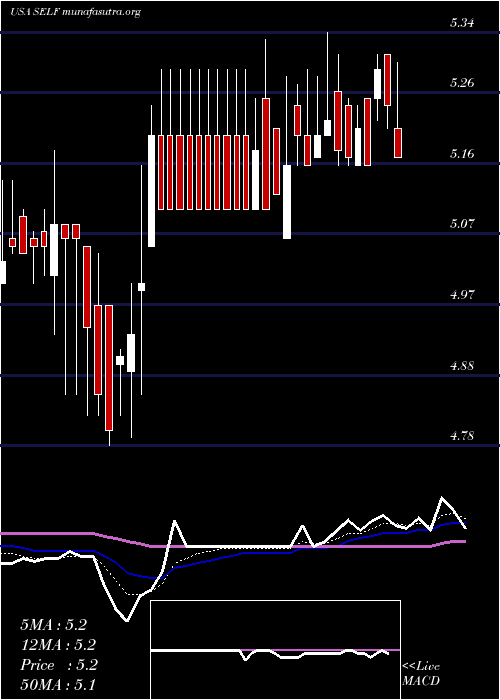Click the '<<Live MACD' label
500x700 pixels.
pyautogui.click(x=421, y=674)
